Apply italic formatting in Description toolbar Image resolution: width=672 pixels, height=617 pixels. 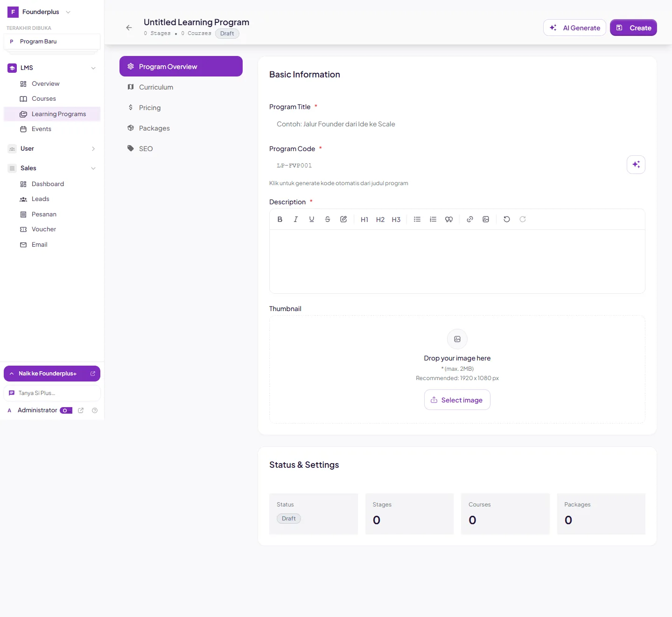[x=296, y=219]
